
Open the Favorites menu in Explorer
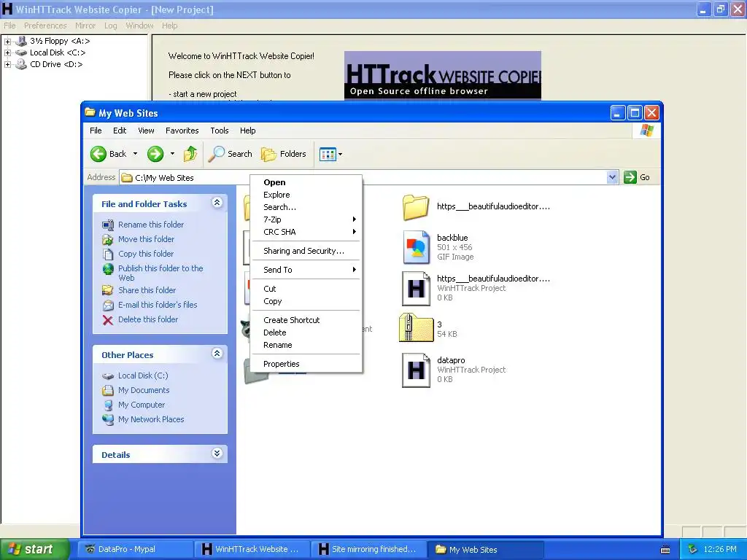pos(182,131)
